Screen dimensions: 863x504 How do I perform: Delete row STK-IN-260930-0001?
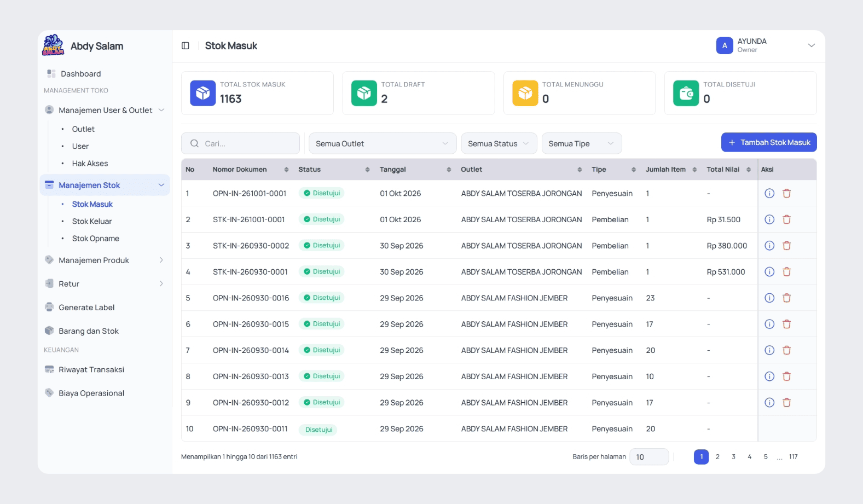click(786, 272)
